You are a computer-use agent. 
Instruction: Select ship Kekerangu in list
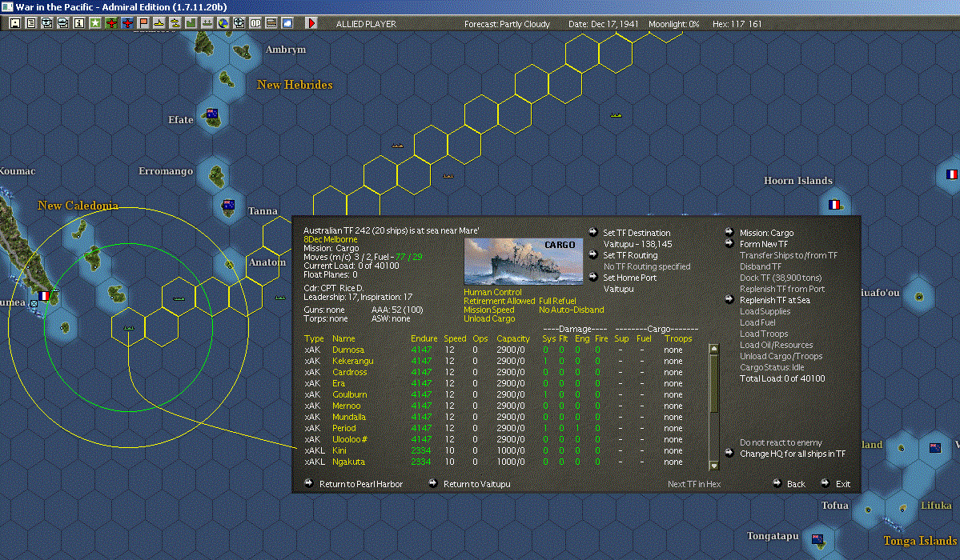coord(352,361)
